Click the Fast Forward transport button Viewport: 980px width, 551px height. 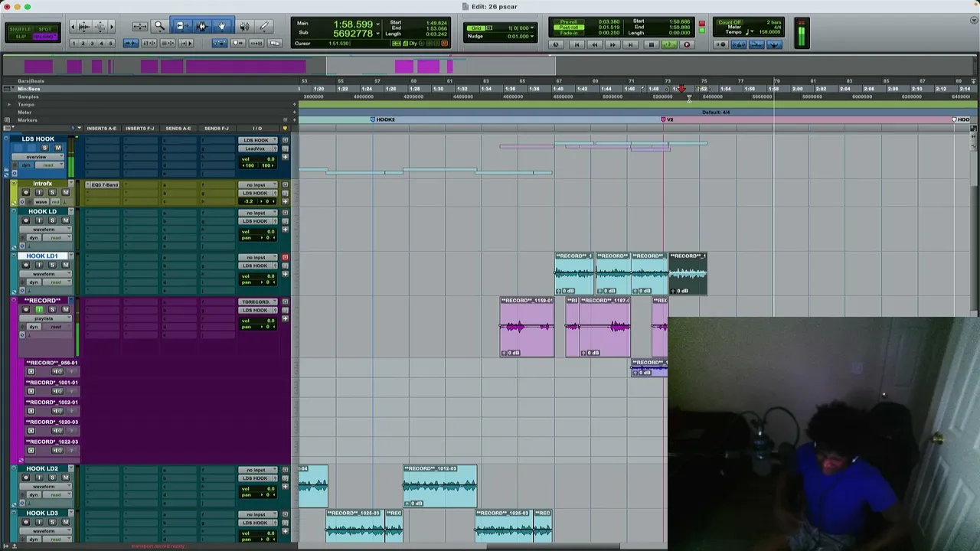pos(612,44)
